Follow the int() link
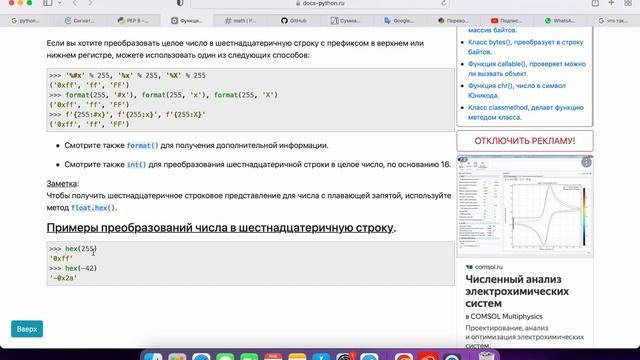 pos(136,164)
